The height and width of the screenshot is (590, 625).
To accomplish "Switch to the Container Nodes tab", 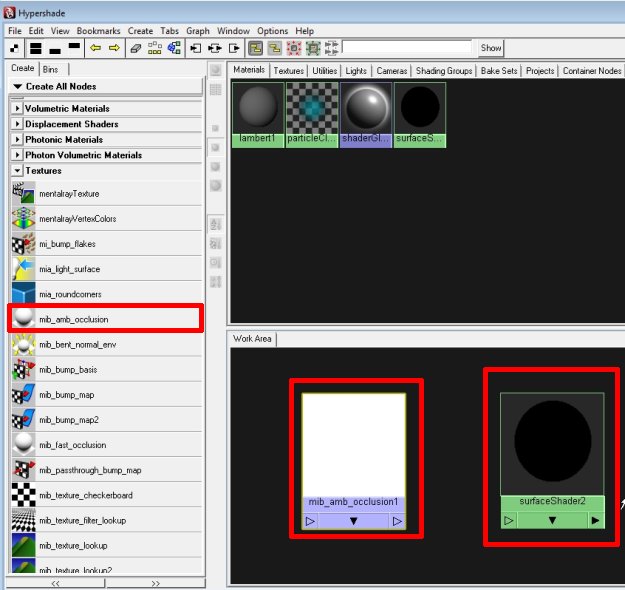I will pyautogui.click(x=592, y=71).
